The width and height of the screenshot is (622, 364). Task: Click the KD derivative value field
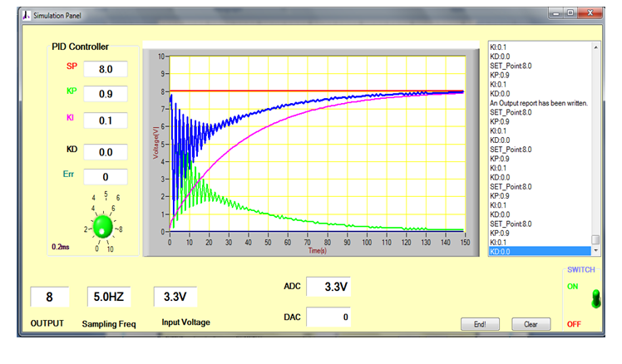click(x=106, y=152)
